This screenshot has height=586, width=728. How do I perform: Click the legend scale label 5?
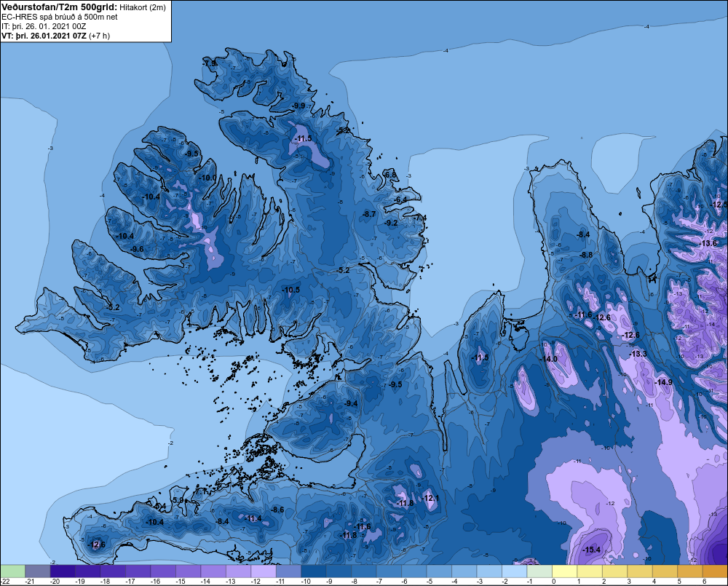pyautogui.click(x=679, y=582)
